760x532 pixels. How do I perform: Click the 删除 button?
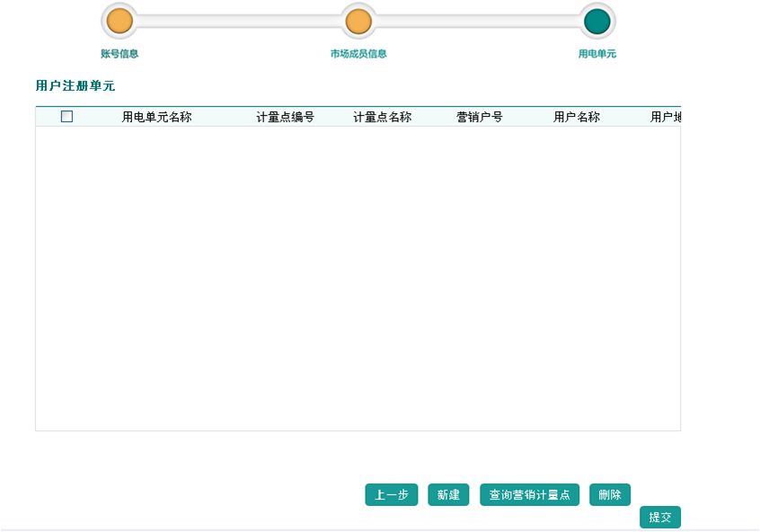609,495
